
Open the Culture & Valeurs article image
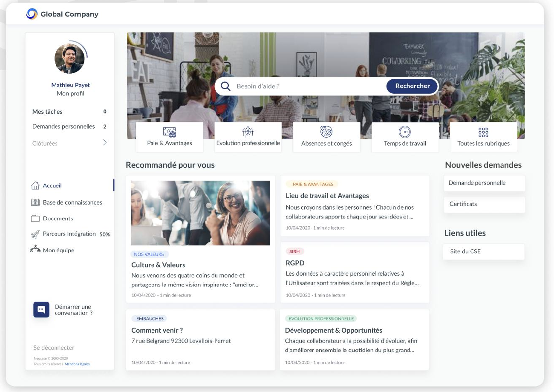(201, 213)
